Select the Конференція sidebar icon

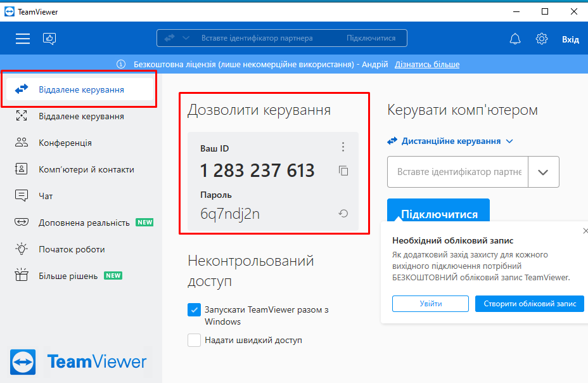[22, 143]
